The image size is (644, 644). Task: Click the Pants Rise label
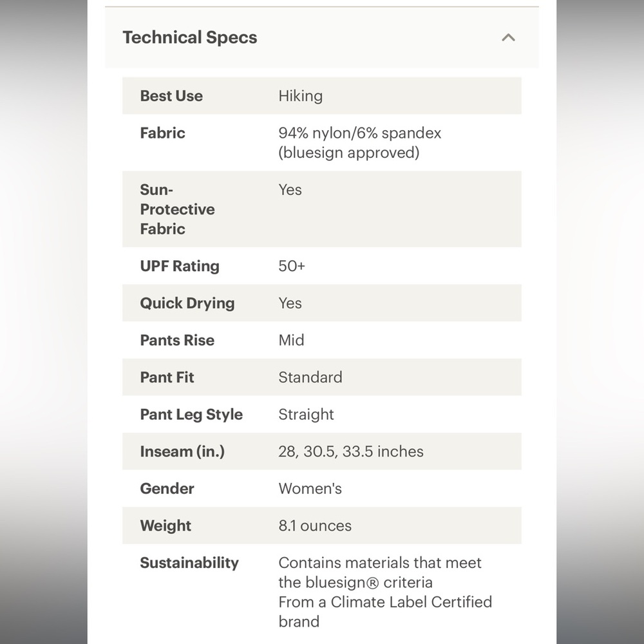(x=177, y=340)
